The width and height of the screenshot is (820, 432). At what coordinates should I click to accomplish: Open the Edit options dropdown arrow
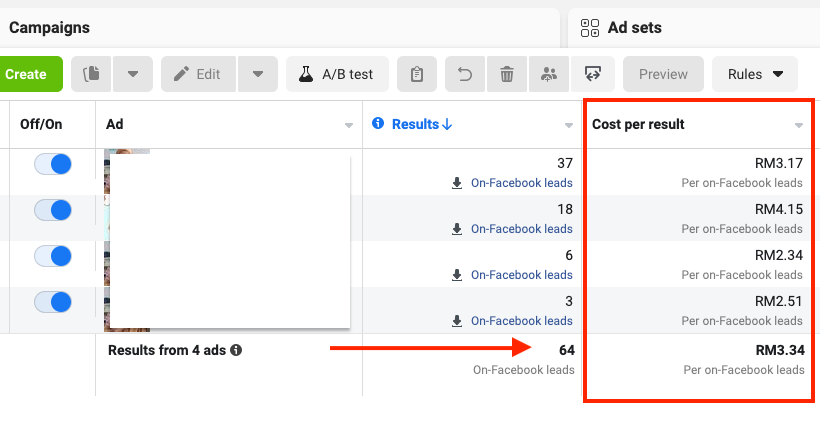(258, 74)
